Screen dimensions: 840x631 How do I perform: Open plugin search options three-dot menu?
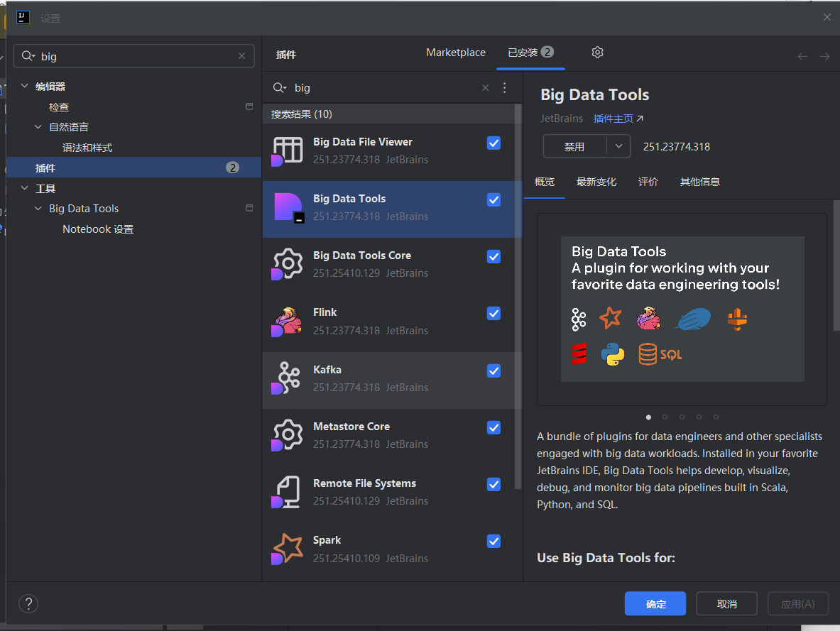[505, 88]
